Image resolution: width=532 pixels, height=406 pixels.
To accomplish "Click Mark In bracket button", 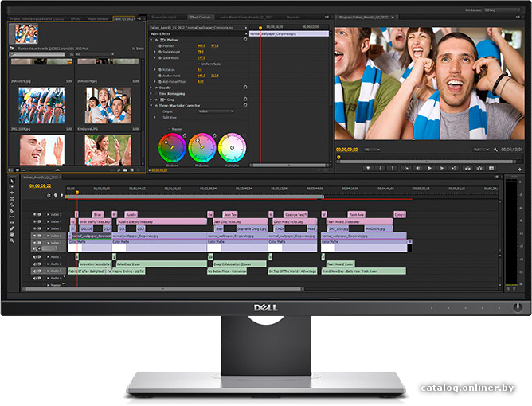I will coord(381,168).
